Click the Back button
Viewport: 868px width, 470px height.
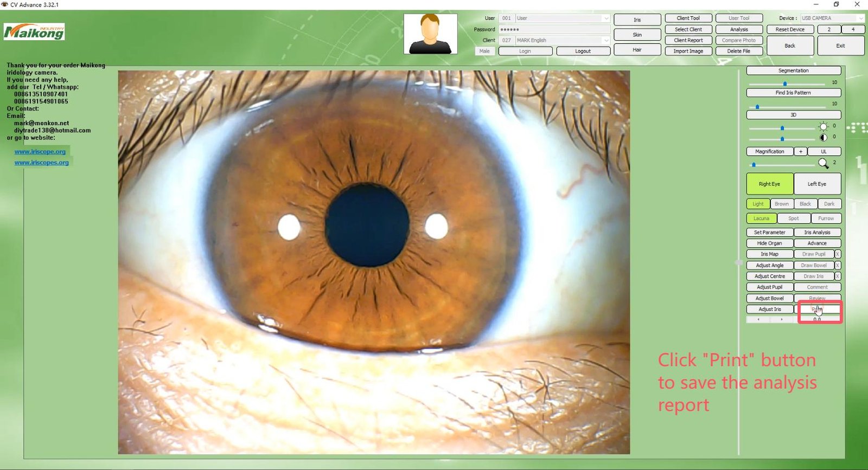[x=790, y=46]
